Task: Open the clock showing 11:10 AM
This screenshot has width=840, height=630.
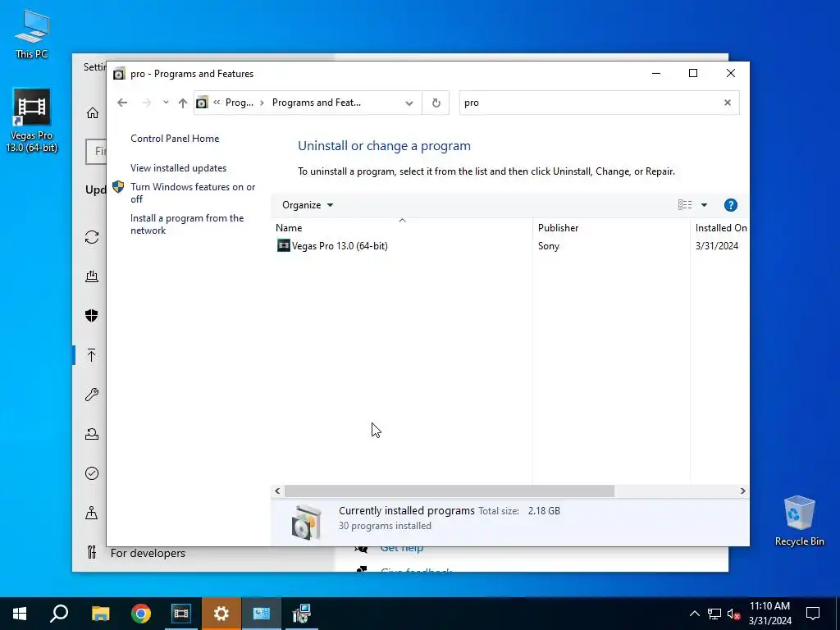Action: [769, 614]
